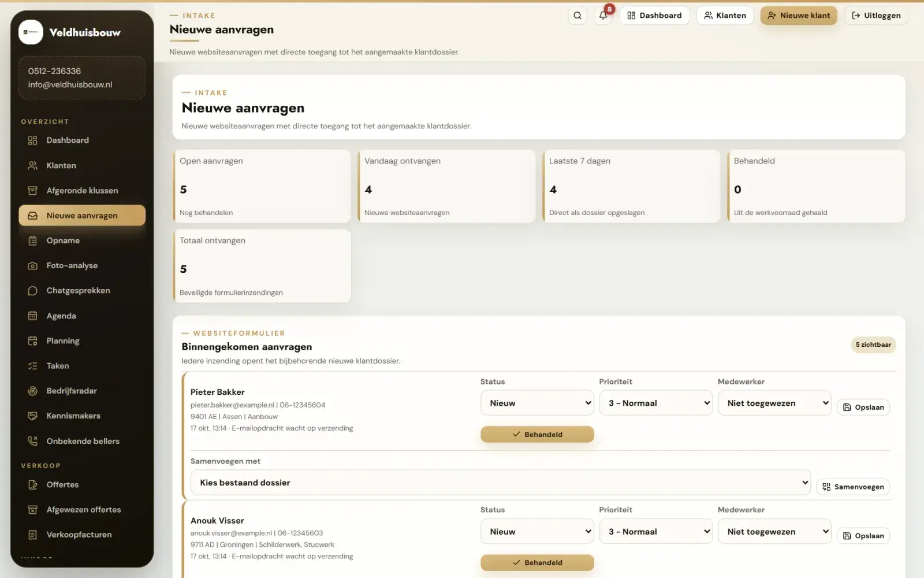The width and height of the screenshot is (924, 578).
Task: Click the Agenda calendar icon
Action: (x=32, y=316)
